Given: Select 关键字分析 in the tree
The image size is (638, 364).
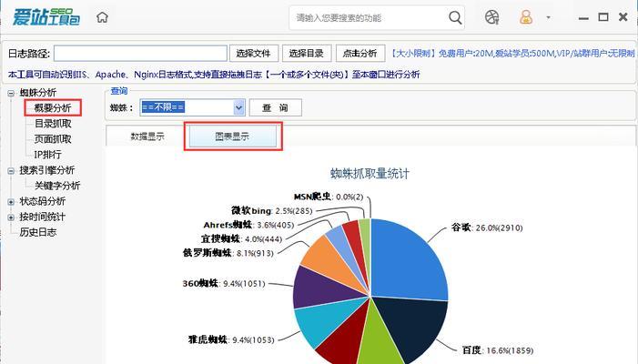Looking at the screenshot, I should pos(57,186).
